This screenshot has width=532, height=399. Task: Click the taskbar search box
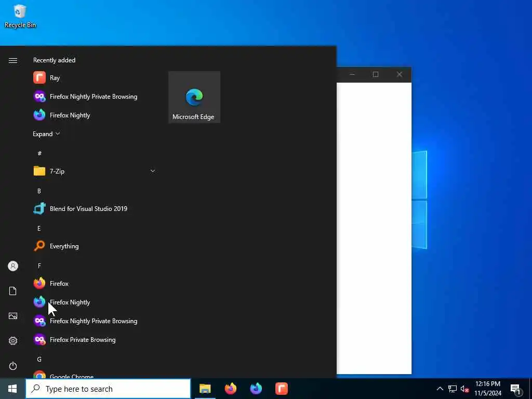[x=108, y=389]
